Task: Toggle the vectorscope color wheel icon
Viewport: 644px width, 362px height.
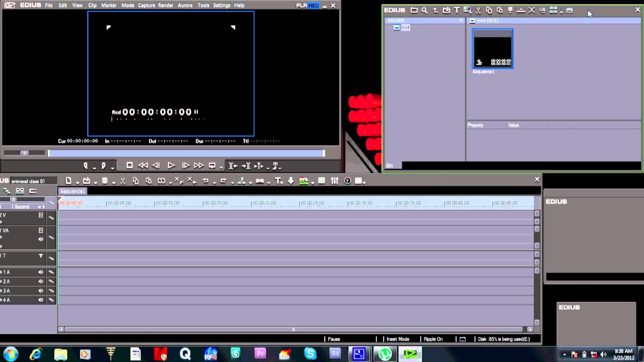Action: 348,181
